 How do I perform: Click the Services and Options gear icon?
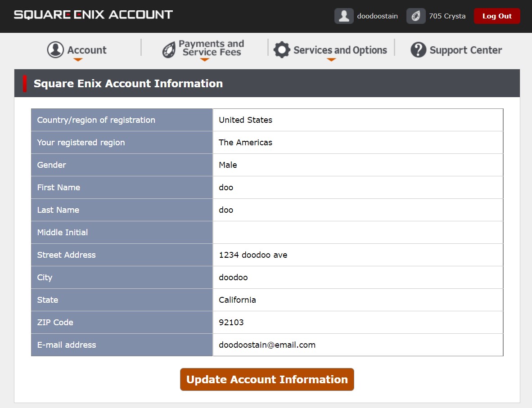pyautogui.click(x=282, y=50)
